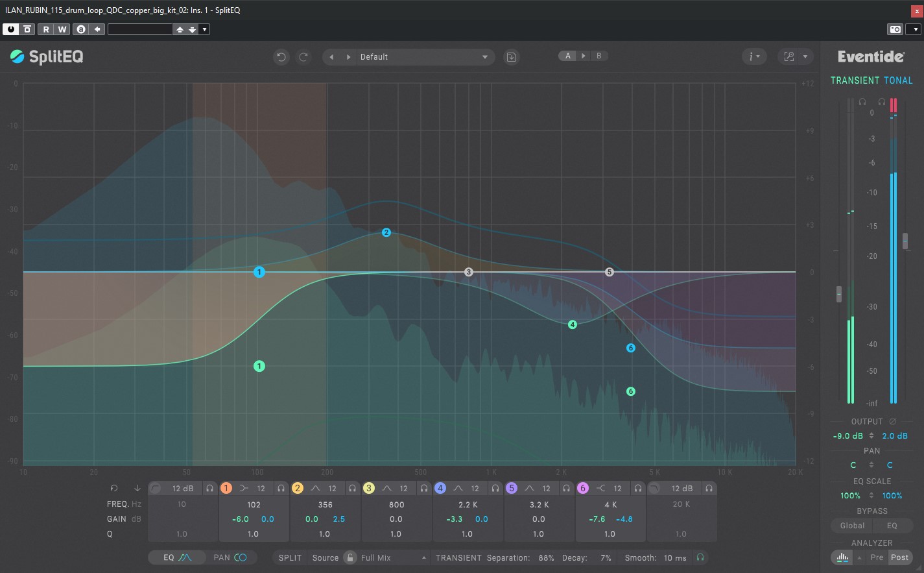This screenshot has height=573, width=924.
Task: Toggle the Global bypass button
Action: [852, 526]
